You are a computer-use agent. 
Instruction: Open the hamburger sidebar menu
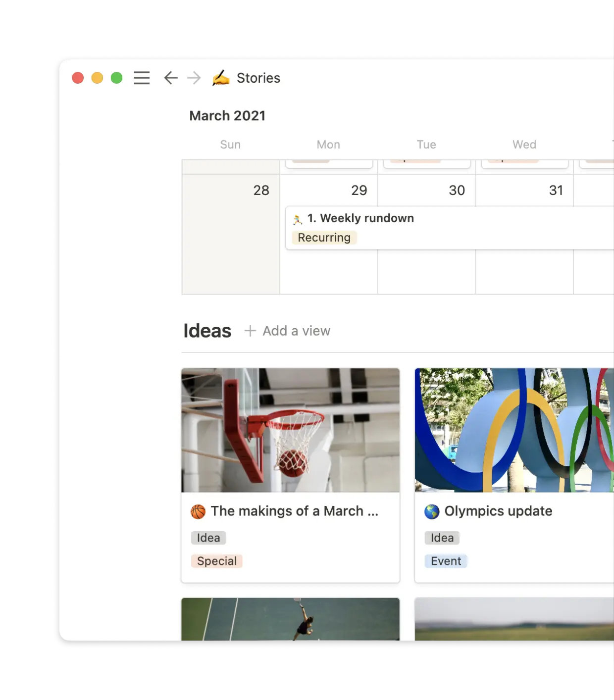pos(142,78)
